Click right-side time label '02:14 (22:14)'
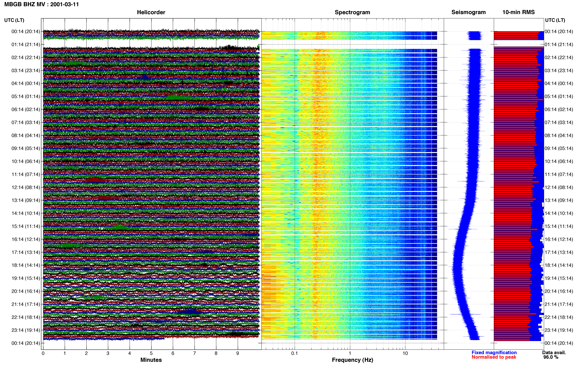This screenshot has height=368, width=588. click(559, 57)
